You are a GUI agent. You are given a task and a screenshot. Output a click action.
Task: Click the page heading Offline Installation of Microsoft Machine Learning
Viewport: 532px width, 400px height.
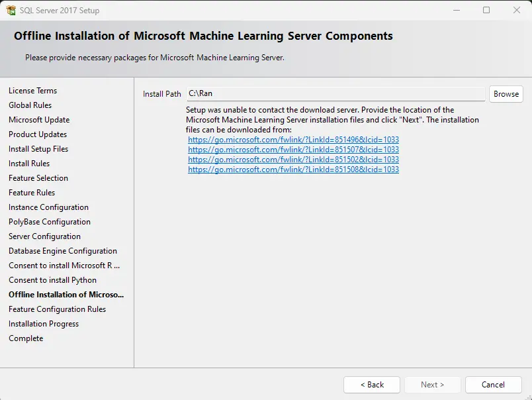[x=203, y=36]
